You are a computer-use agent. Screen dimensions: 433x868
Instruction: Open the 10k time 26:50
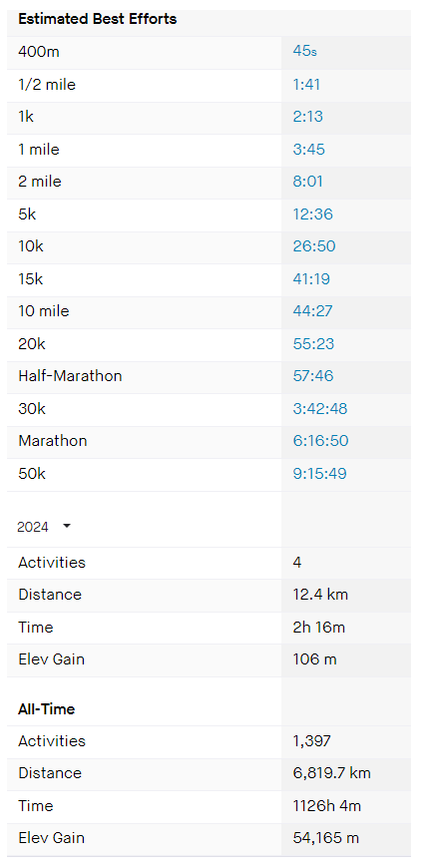click(x=314, y=246)
